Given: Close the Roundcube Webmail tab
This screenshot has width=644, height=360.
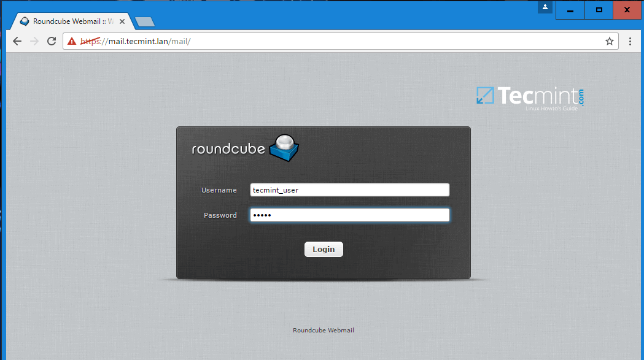Looking at the screenshot, I should [122, 20].
